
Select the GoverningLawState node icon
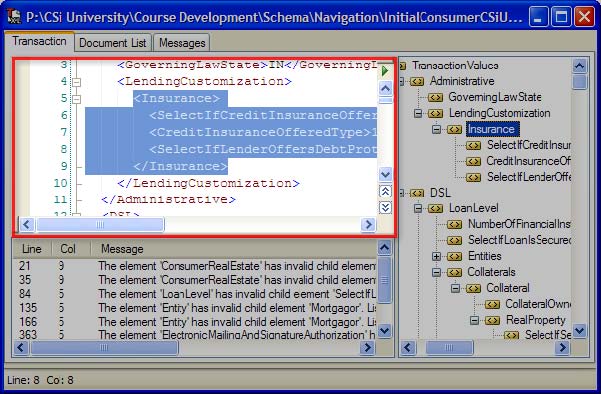click(435, 97)
